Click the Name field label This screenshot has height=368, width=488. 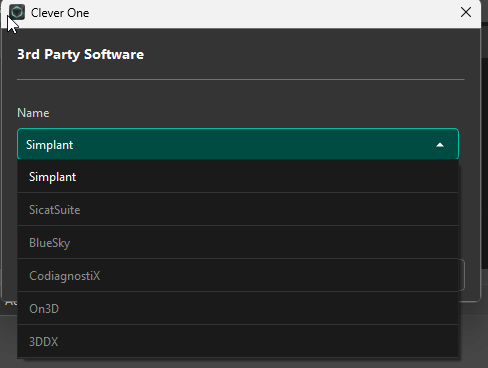coord(33,113)
